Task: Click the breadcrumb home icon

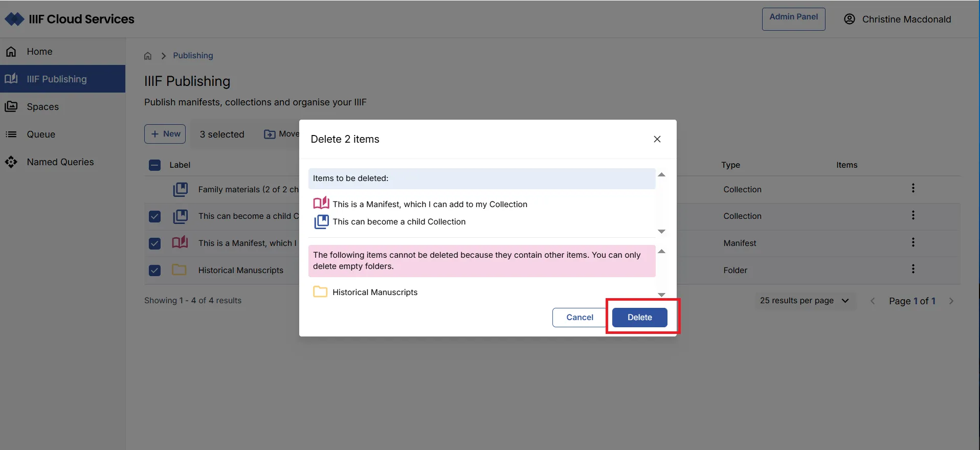Action: (148, 56)
